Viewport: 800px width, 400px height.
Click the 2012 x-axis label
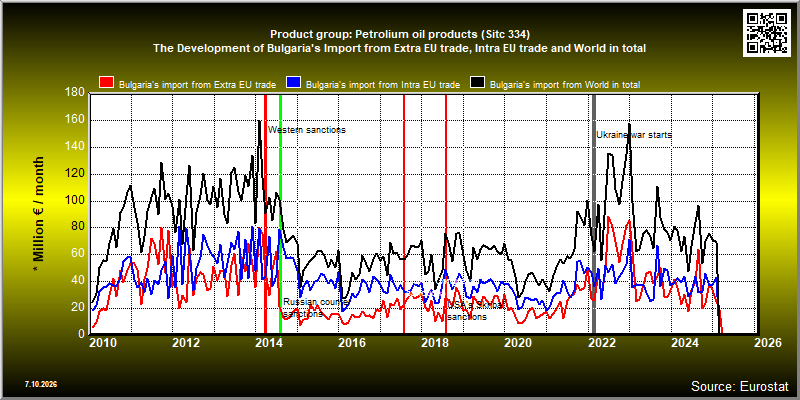point(185,343)
